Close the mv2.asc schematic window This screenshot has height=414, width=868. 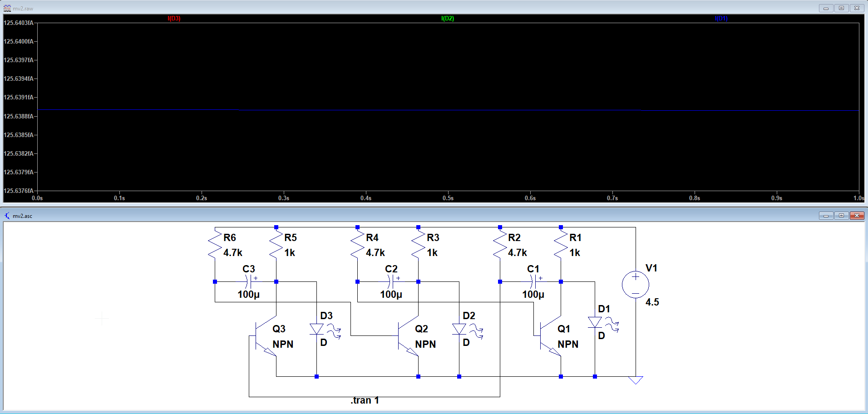[x=857, y=216]
